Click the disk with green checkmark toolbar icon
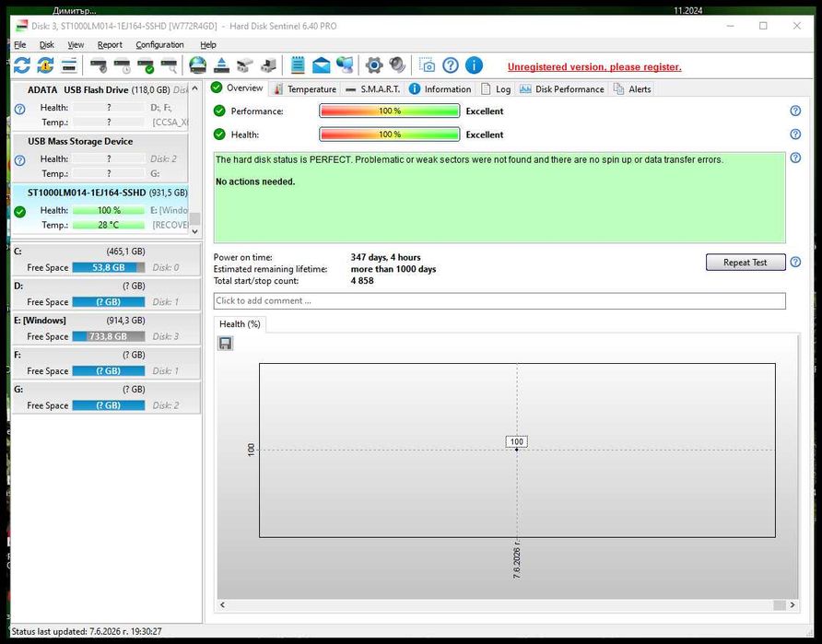Image resolution: width=822 pixels, height=644 pixels. [x=146, y=66]
